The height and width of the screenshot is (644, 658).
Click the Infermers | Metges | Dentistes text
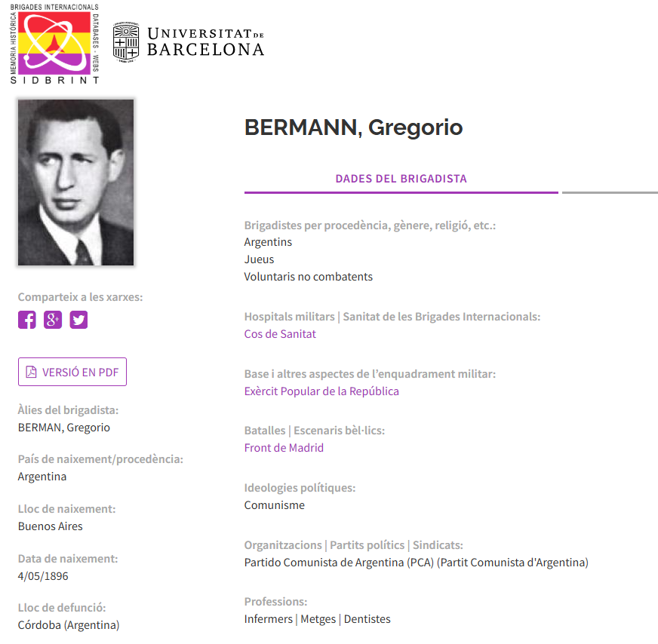pyautogui.click(x=317, y=619)
